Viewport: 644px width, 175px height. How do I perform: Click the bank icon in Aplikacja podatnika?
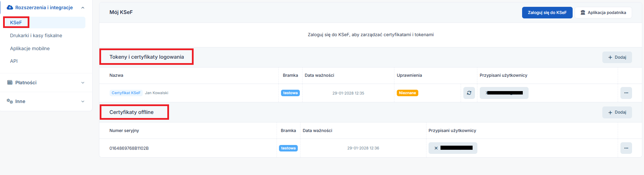[x=583, y=13]
